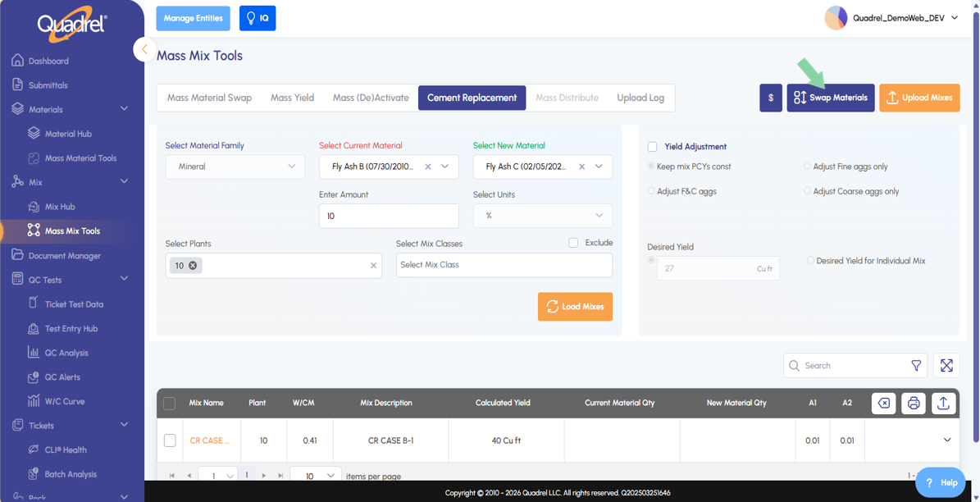Select Adjust F&C aggs radio

[x=652, y=190]
